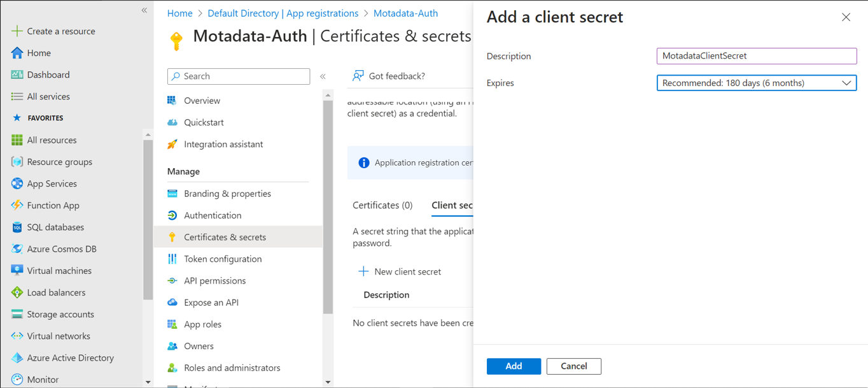Collapse the left portal sidebar with the chevrons
868x388 pixels.
tap(144, 10)
